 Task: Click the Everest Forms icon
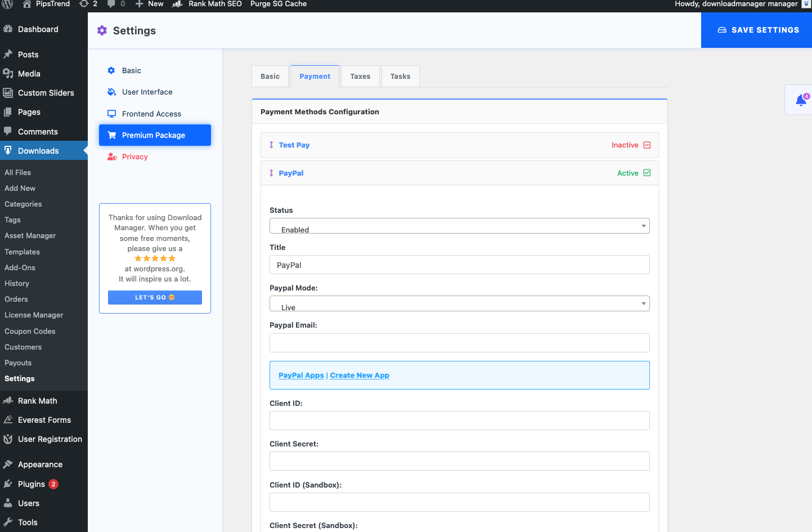[x=8, y=419]
